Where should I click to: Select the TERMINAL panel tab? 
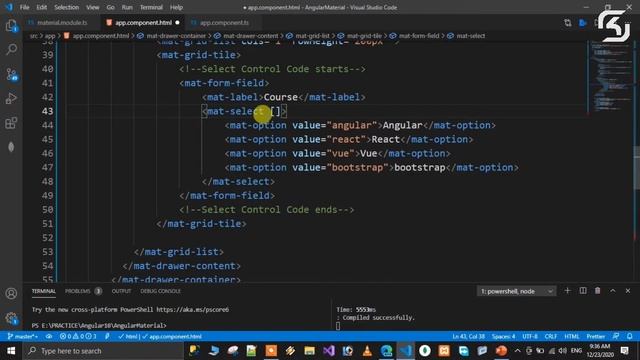point(43,291)
